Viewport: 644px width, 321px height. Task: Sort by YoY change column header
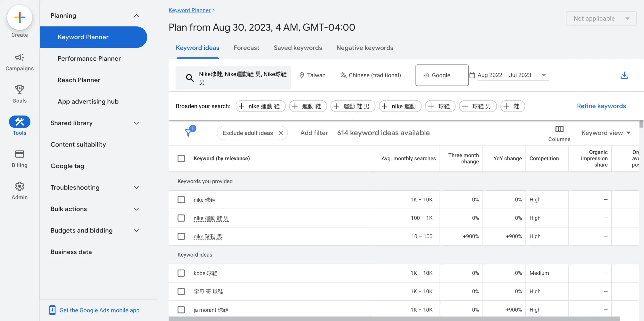[x=507, y=159]
